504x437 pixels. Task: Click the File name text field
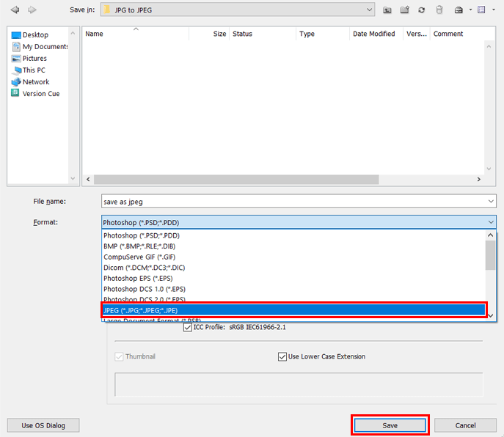point(293,201)
